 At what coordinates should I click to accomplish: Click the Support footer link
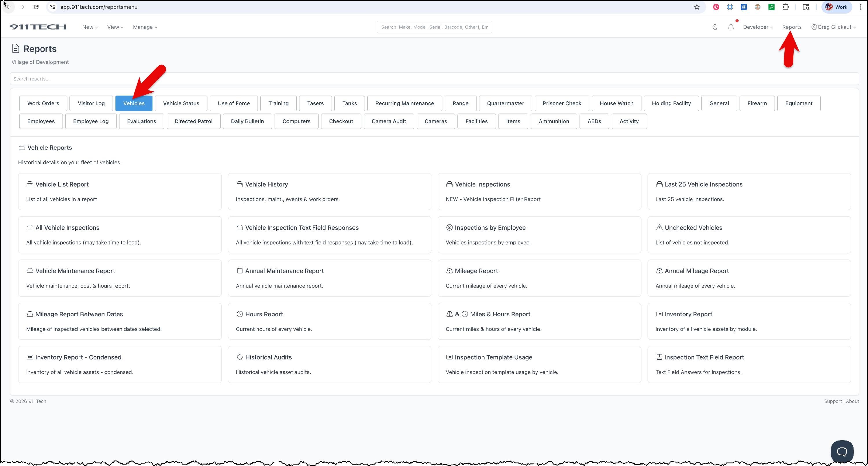833,401
